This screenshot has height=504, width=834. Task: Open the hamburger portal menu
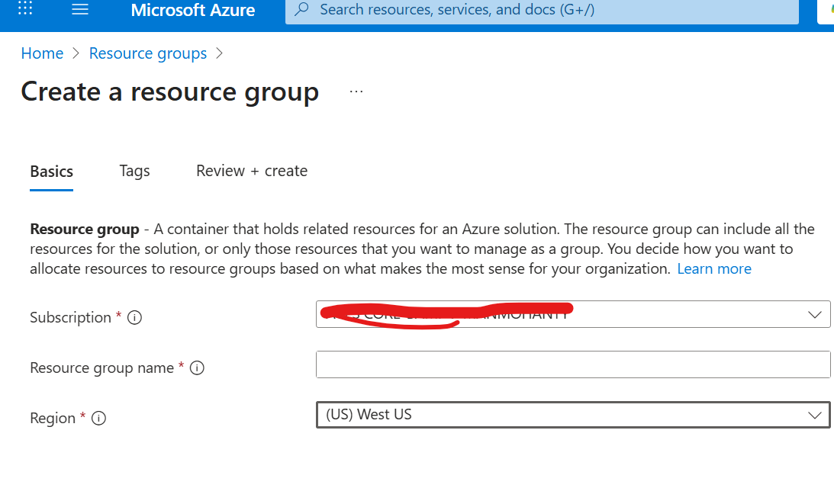point(80,9)
